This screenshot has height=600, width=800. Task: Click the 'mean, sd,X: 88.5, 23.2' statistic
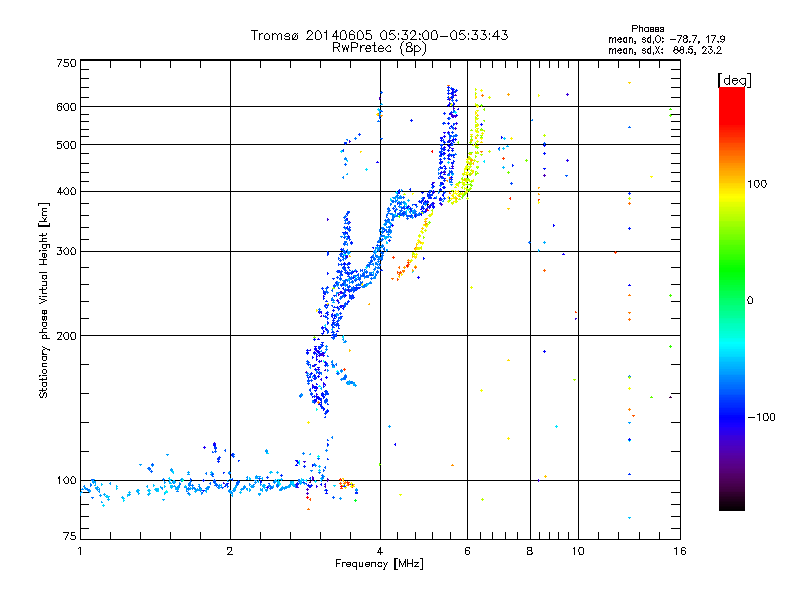tap(665, 50)
